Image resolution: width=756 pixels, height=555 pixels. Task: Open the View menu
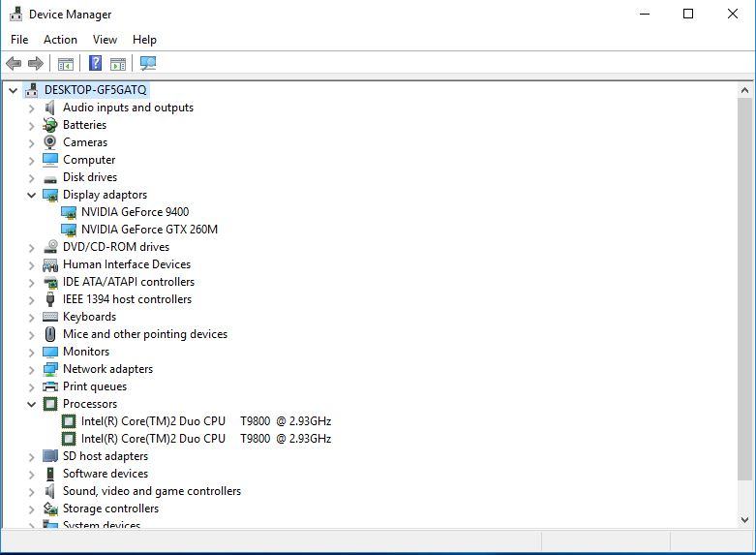point(105,40)
